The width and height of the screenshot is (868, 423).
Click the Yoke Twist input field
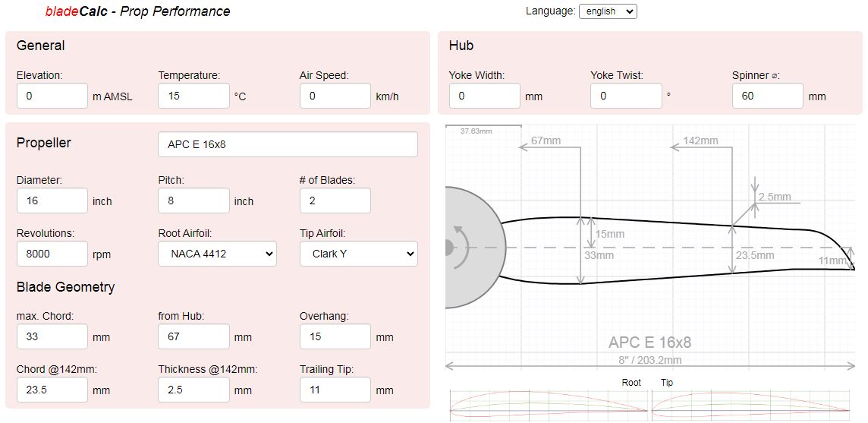coord(626,96)
